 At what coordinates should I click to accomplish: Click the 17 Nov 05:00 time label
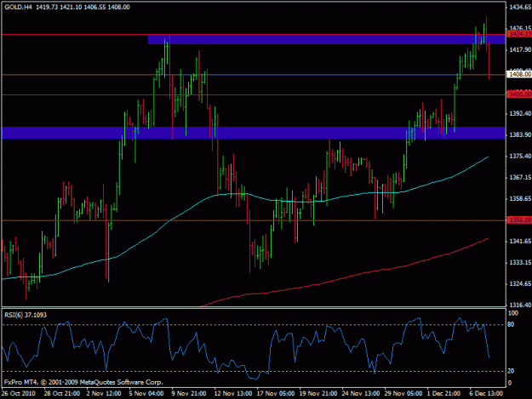pos(276,393)
